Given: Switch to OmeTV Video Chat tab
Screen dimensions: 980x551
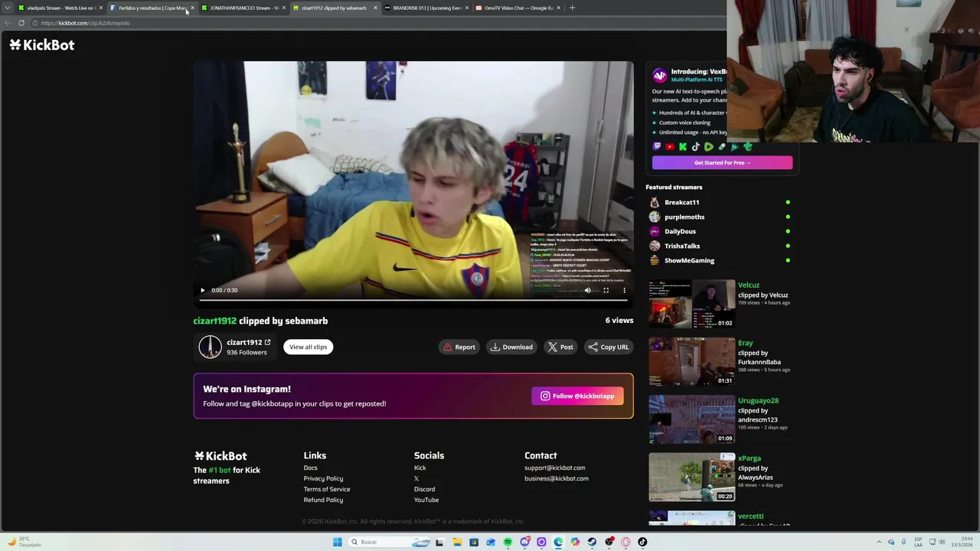Looking at the screenshot, I should (518, 8).
